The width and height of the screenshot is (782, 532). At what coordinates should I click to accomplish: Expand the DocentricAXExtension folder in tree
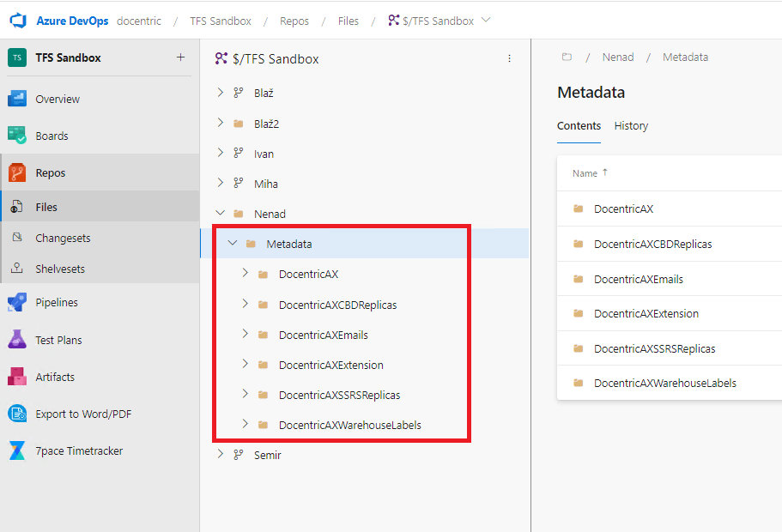245,365
